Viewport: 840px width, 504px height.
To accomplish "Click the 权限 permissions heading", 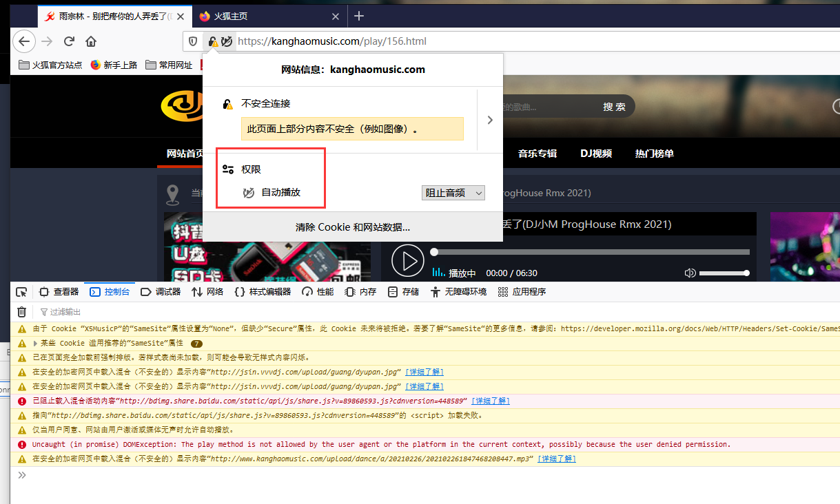I will pos(251,169).
